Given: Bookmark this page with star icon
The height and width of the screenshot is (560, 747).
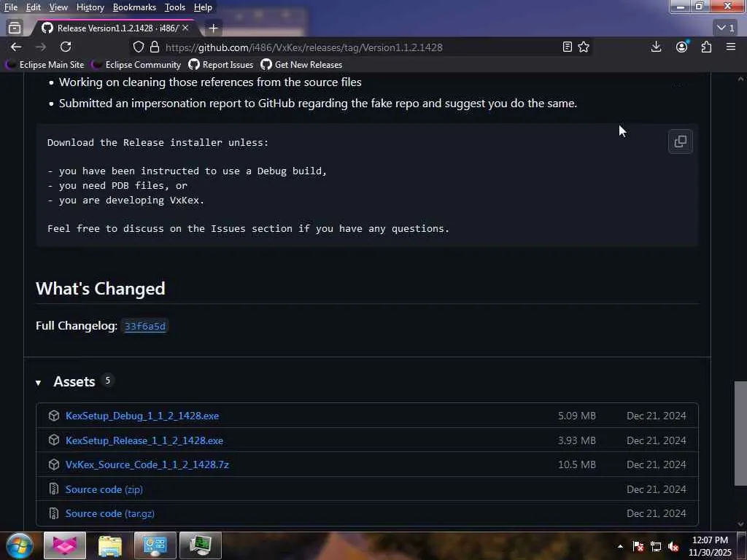Looking at the screenshot, I should click(x=584, y=47).
